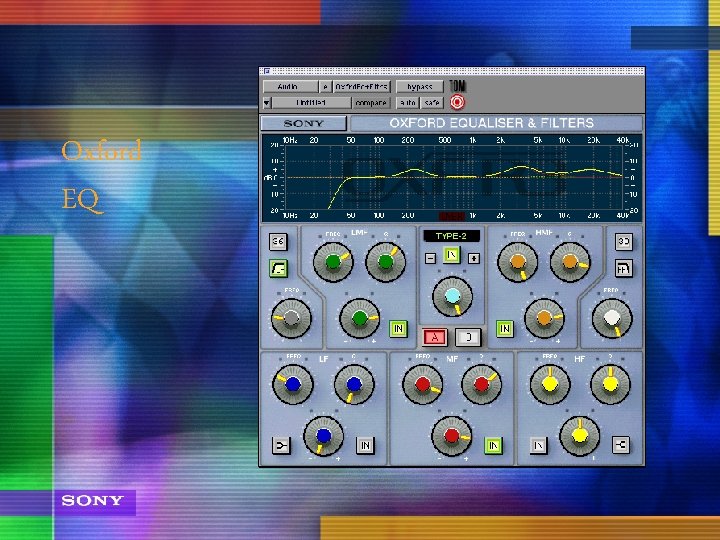
Task: Select the B preset button
Action: pos(468,337)
